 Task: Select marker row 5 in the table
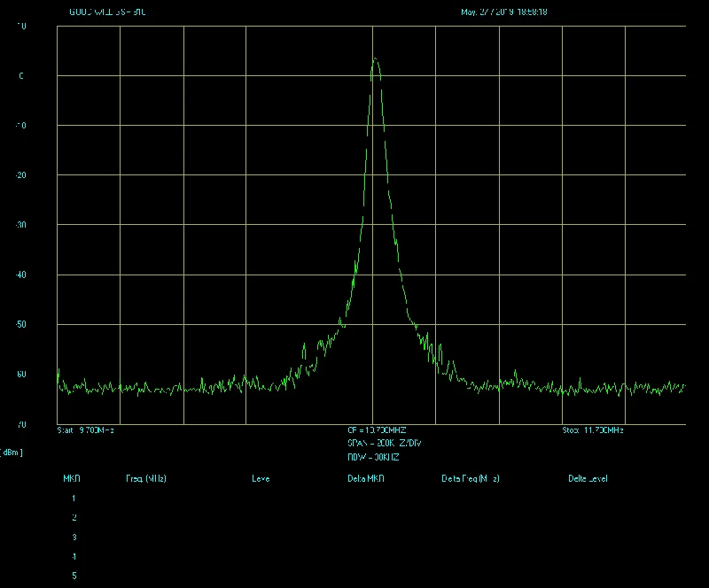(x=74, y=576)
